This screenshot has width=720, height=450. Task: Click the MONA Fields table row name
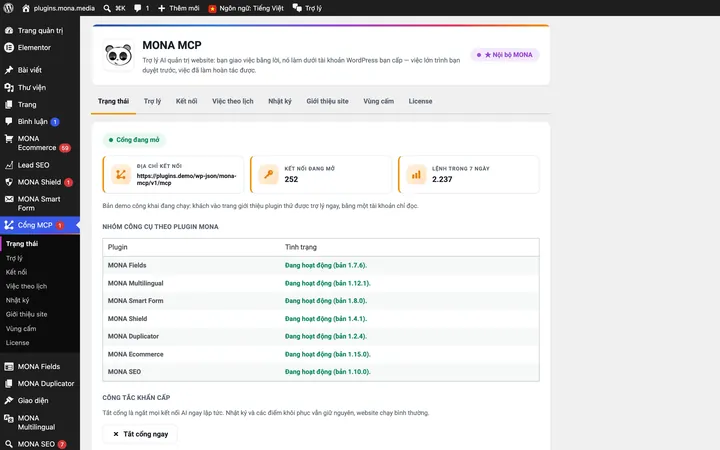coord(127,265)
